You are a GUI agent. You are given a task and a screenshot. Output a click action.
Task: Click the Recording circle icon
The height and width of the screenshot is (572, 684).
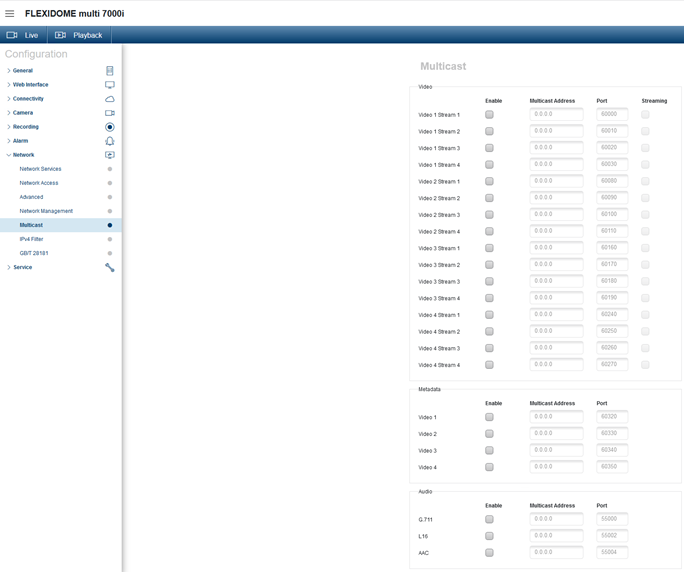pos(110,127)
